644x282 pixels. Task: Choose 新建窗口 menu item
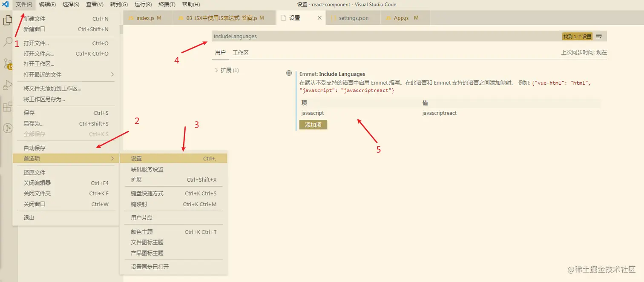[66, 29]
